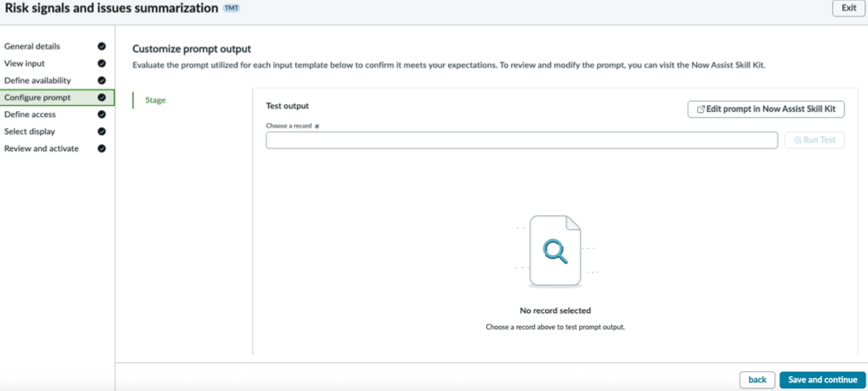This screenshot has height=391, width=868.
Task: Click the magnifier document illustration
Action: pos(556,251)
